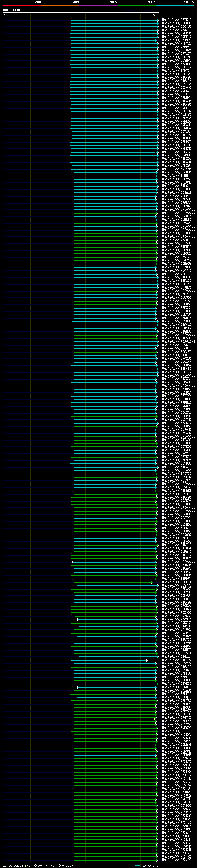Image resolution: width=197 pixels, height=868 pixels.
Task: Select hit UniRef100_C5PDH8
Action: click(176, 755)
